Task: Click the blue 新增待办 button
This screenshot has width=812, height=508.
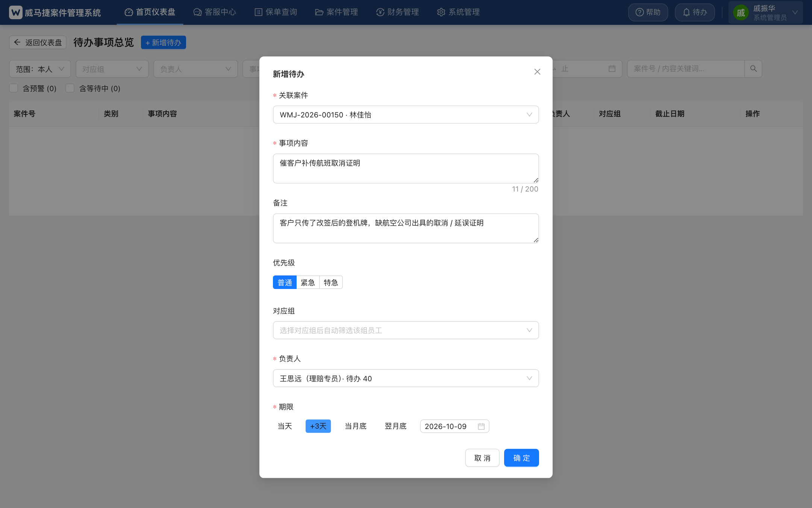Action: (x=164, y=43)
